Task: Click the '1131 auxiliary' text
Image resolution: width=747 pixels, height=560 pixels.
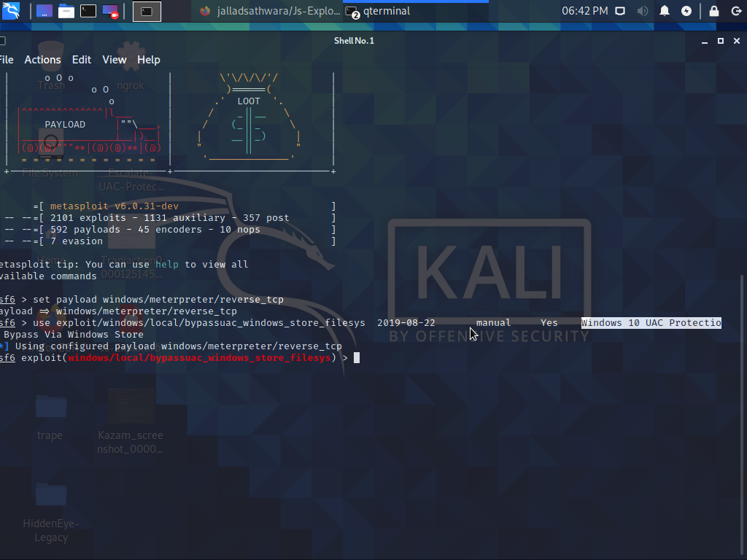Action: pyautogui.click(x=185, y=217)
